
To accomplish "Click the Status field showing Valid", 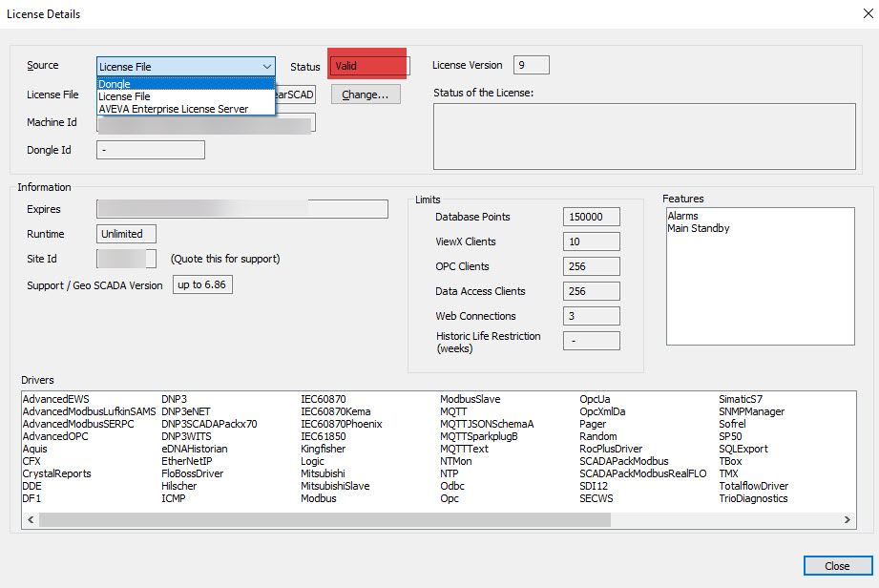I will [368, 66].
